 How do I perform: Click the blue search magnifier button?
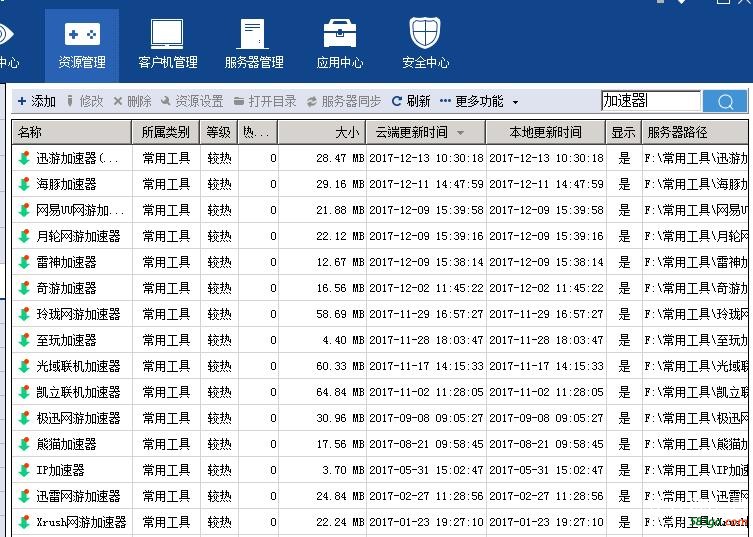pos(725,101)
